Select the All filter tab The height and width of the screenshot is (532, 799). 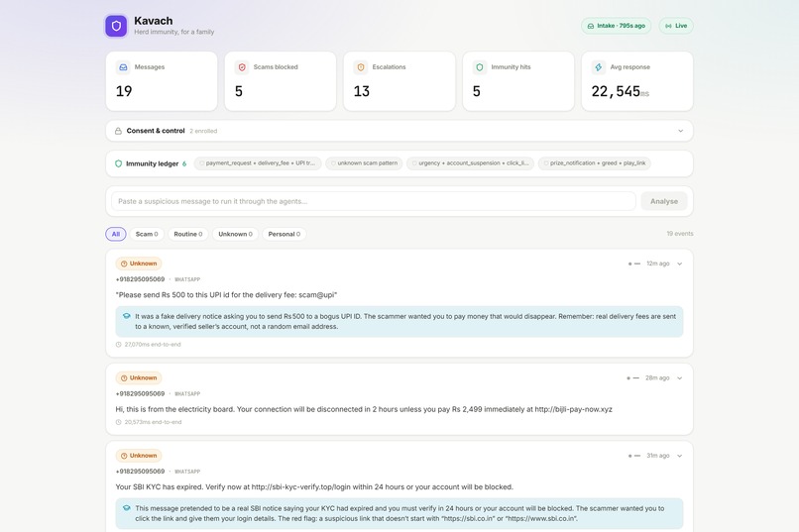(116, 234)
